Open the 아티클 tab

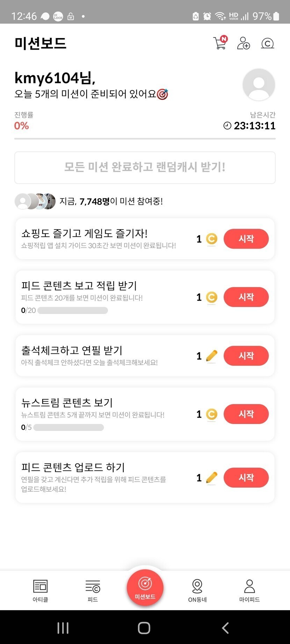pyautogui.click(x=40, y=591)
